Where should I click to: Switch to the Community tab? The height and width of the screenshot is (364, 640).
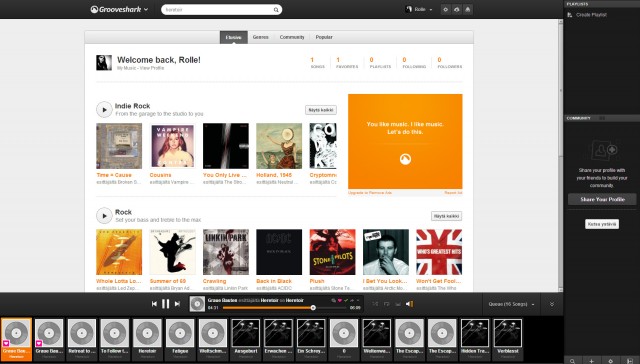292,37
